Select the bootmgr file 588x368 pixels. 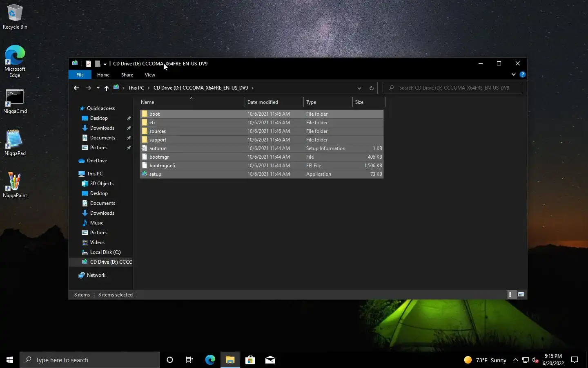coord(261,157)
